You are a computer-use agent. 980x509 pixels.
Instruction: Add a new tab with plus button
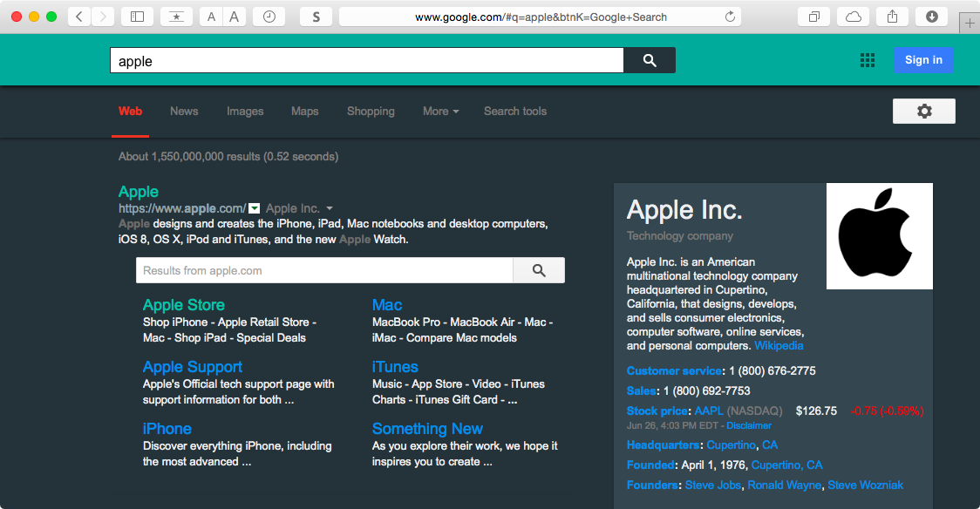pos(970,24)
